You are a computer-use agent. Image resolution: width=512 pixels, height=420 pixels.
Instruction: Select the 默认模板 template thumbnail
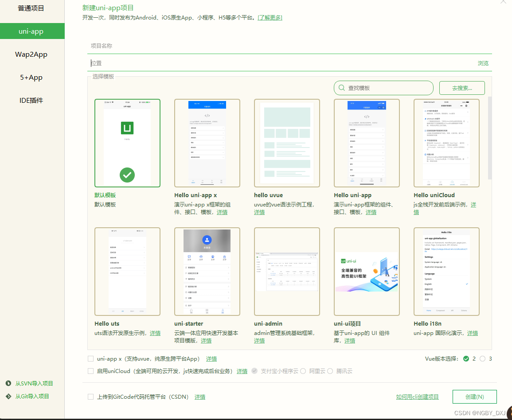point(127,143)
